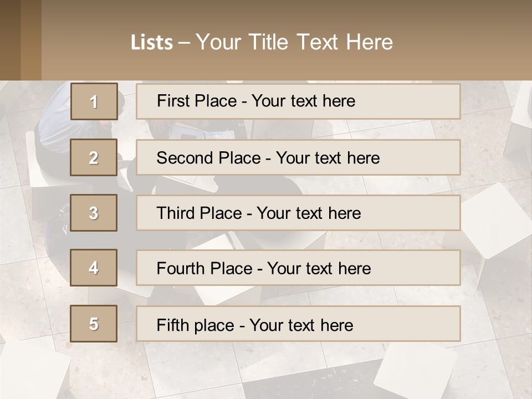Image resolution: width=532 pixels, height=399 pixels.
Task: Select the 'Fourth Place - Your text here' bar
Action: [298, 268]
